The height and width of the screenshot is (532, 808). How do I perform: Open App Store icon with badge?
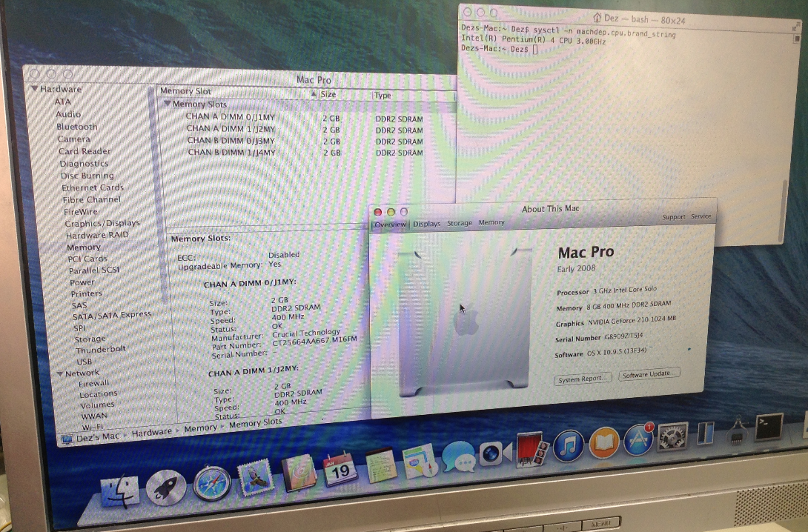(x=638, y=439)
